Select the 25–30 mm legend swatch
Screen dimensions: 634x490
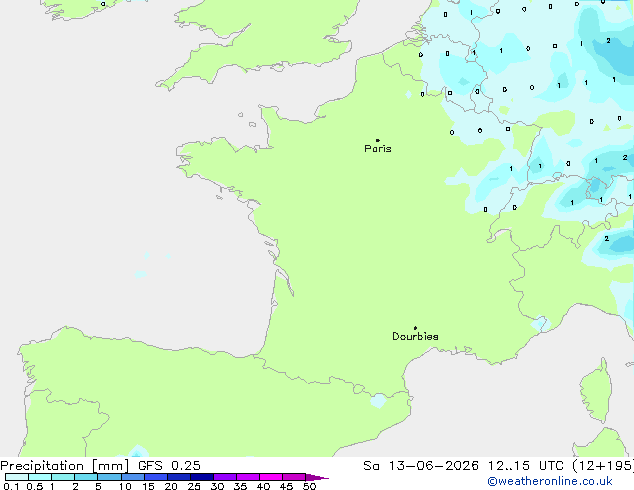(202, 477)
